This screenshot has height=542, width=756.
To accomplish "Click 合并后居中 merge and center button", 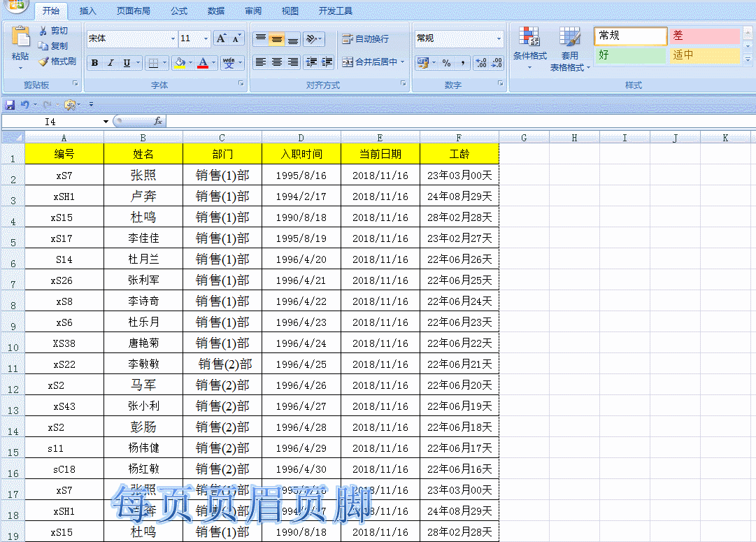I will 369,62.
